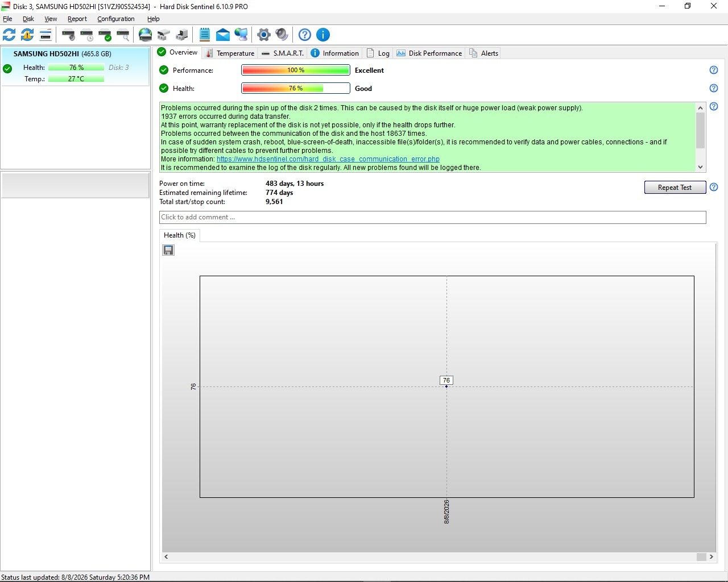This screenshot has height=582, width=728.
Task: Click the globe over disk toolbar icon
Action: pos(146,35)
